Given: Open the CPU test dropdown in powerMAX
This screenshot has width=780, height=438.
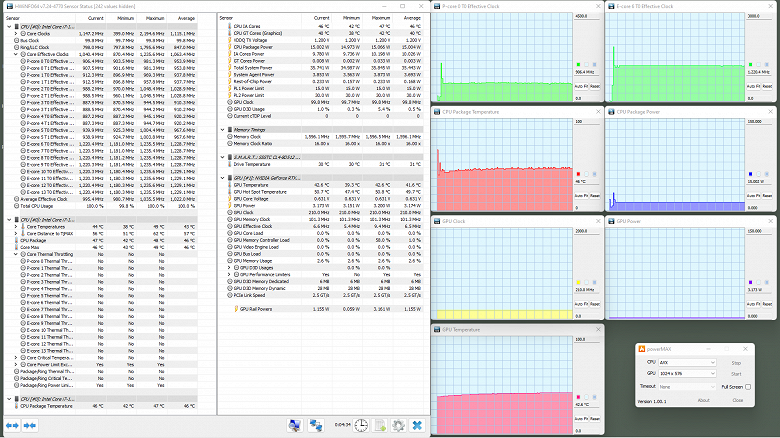Looking at the screenshot, I should pyautogui.click(x=687, y=362).
